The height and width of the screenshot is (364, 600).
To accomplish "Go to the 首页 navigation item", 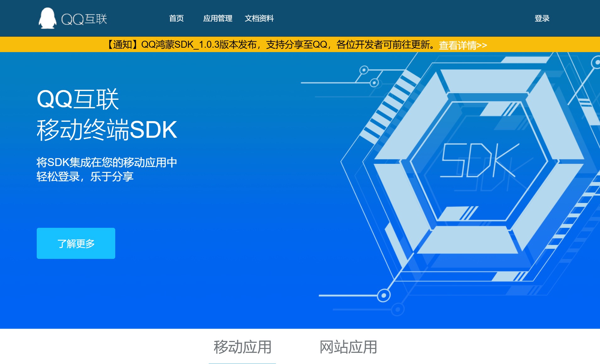I will point(176,19).
